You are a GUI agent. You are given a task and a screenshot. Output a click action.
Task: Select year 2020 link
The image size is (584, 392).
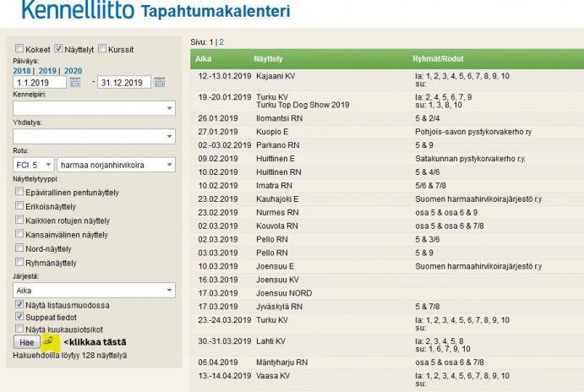[73, 71]
